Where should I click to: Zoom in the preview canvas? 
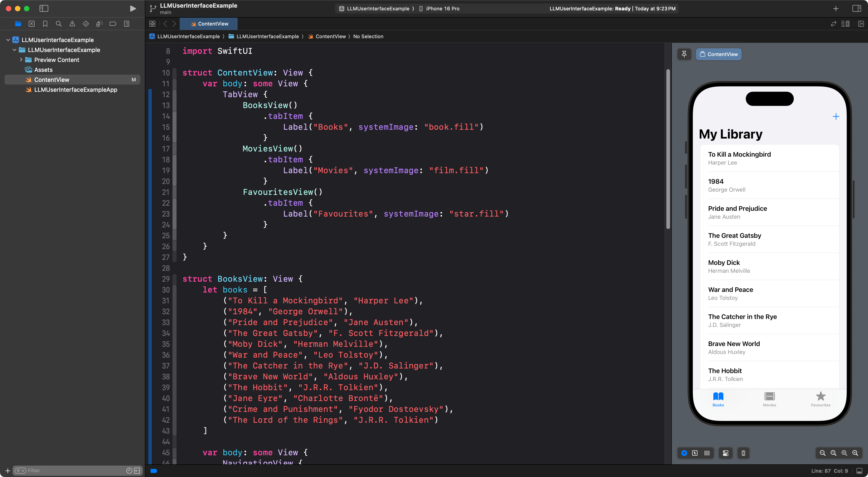coord(855,453)
